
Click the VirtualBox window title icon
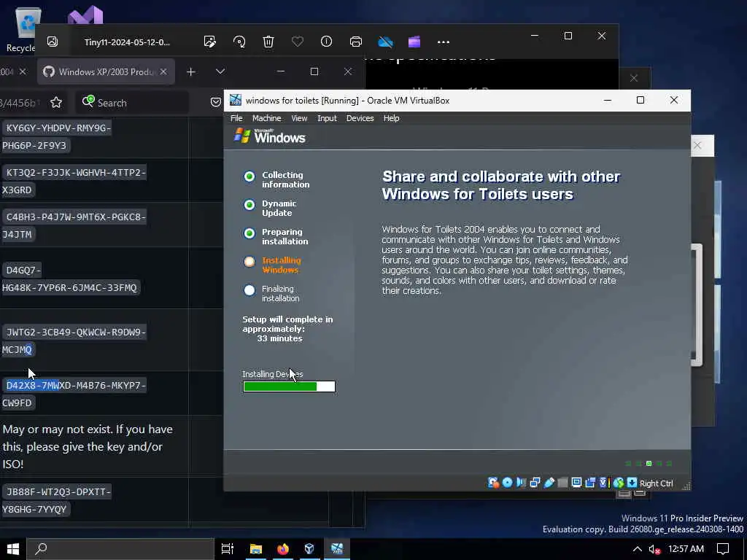236,100
